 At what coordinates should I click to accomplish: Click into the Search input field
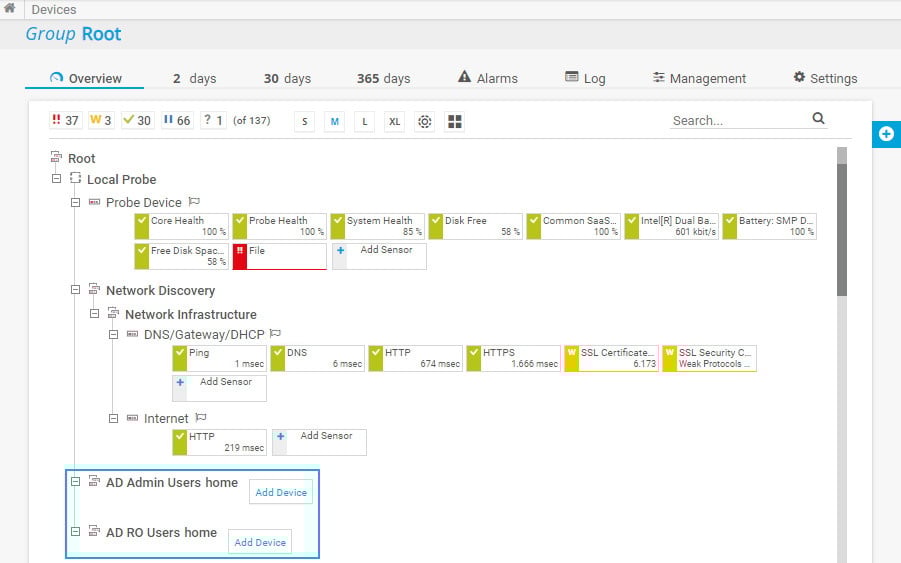[x=736, y=120]
